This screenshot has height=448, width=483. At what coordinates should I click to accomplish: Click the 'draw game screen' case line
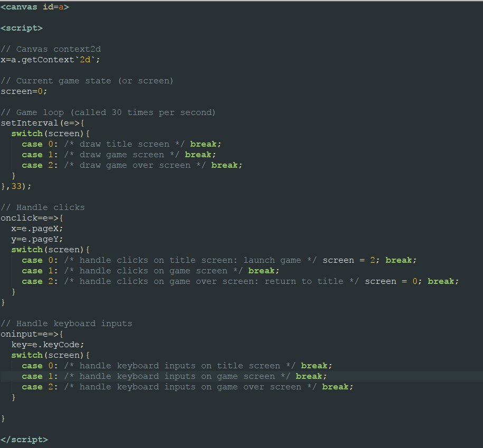(x=119, y=155)
